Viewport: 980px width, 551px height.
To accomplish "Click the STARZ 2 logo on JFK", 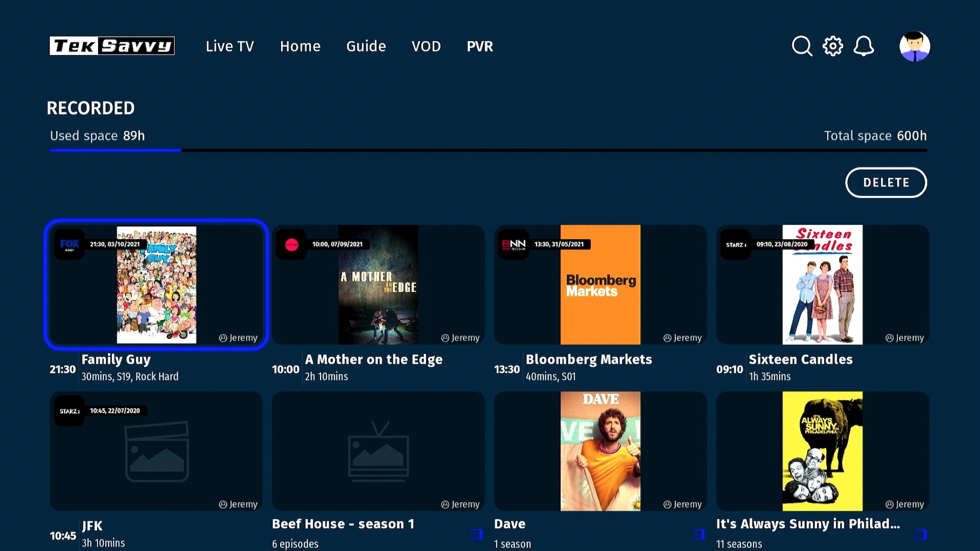I will [x=69, y=410].
